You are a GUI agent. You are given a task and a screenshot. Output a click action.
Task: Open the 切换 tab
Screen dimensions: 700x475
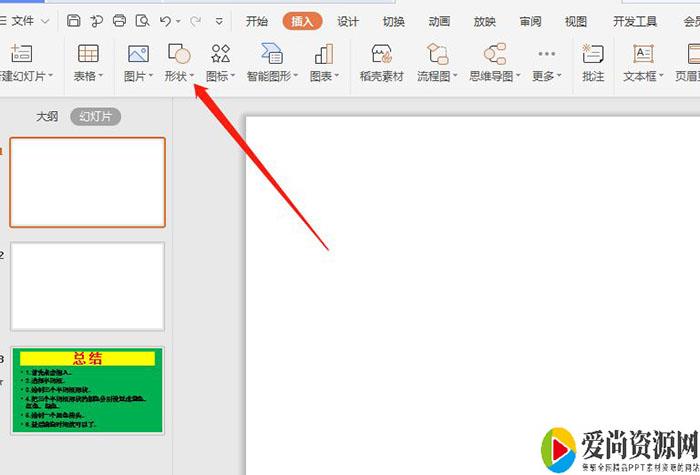pos(394,21)
